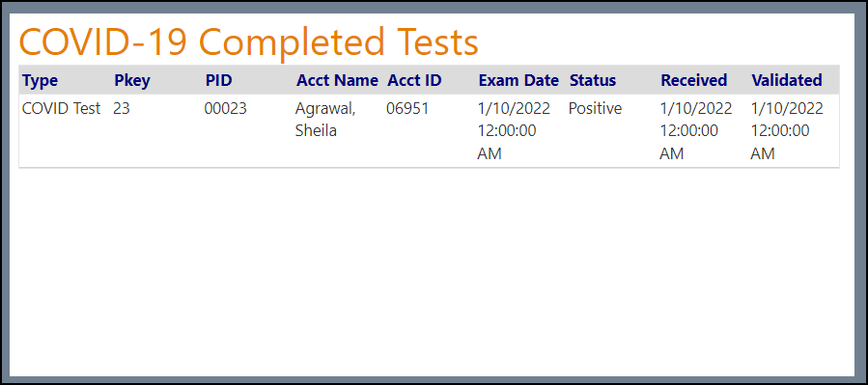The height and width of the screenshot is (385, 868).
Task: Click the Received column header
Action: point(693,81)
